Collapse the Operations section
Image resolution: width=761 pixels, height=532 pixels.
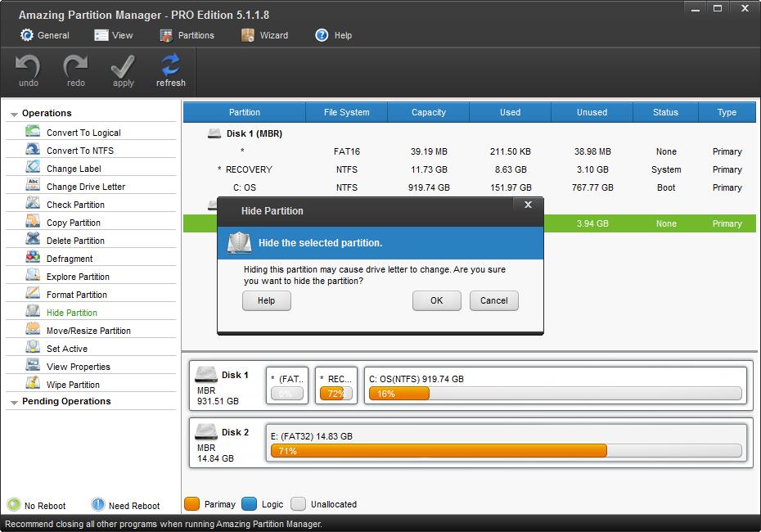coord(14,114)
